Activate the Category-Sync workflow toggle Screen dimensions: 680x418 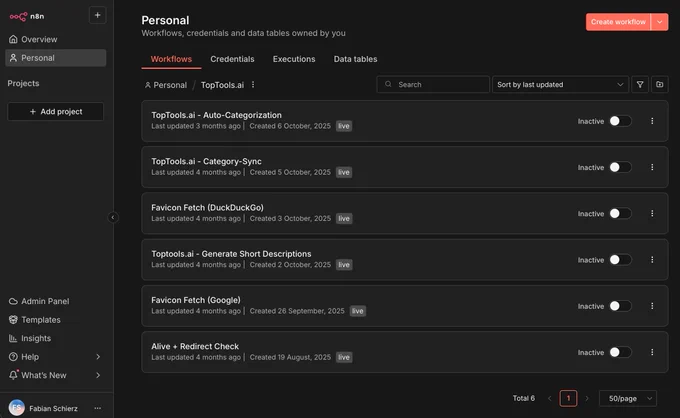click(x=620, y=167)
